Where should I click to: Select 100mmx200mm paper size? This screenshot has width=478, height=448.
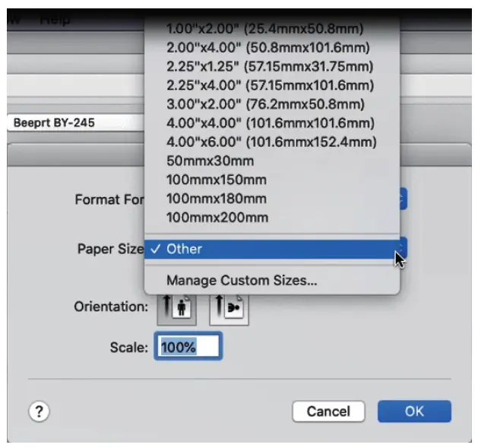coord(217,218)
